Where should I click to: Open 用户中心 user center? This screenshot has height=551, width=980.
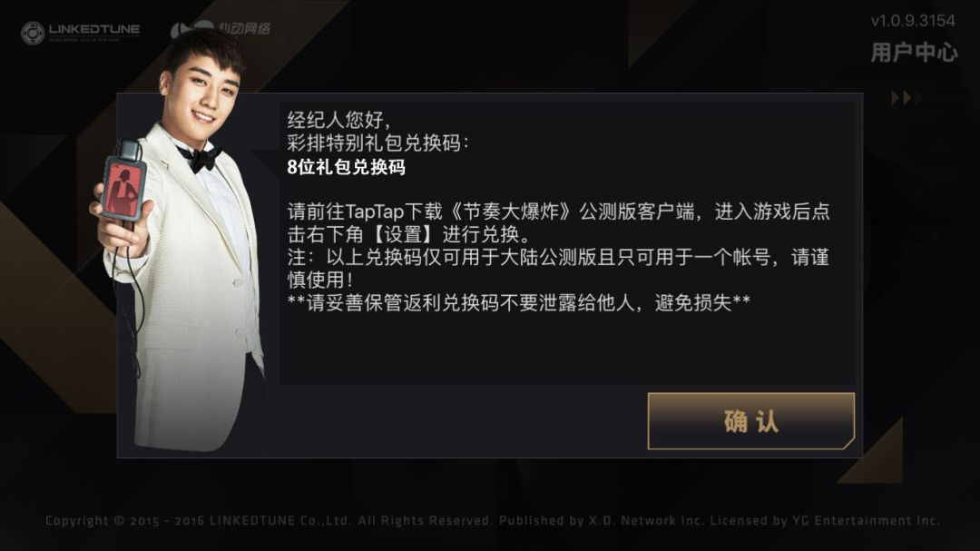914,53
